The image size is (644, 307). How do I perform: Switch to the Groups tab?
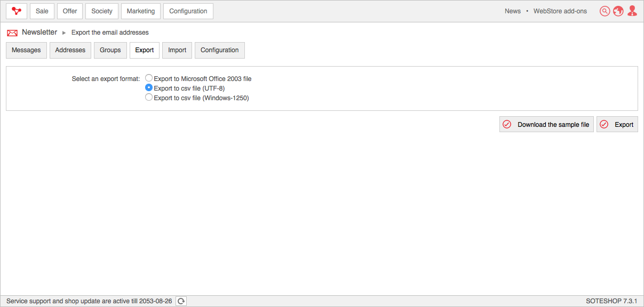pyautogui.click(x=110, y=50)
